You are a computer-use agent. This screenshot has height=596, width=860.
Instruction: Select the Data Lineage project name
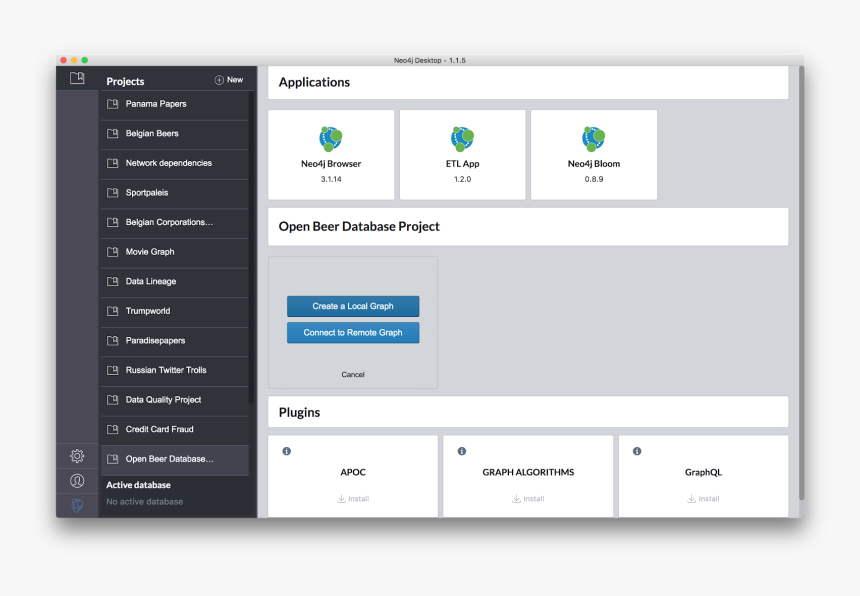151,281
